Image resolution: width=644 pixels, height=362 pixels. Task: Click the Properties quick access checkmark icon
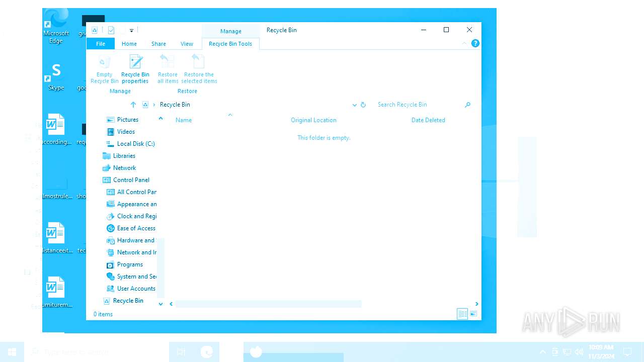pyautogui.click(x=111, y=30)
